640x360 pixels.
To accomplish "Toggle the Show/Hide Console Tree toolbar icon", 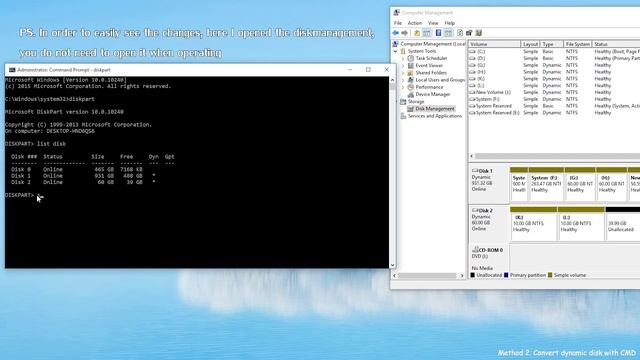I will pyautogui.click(x=427, y=33).
